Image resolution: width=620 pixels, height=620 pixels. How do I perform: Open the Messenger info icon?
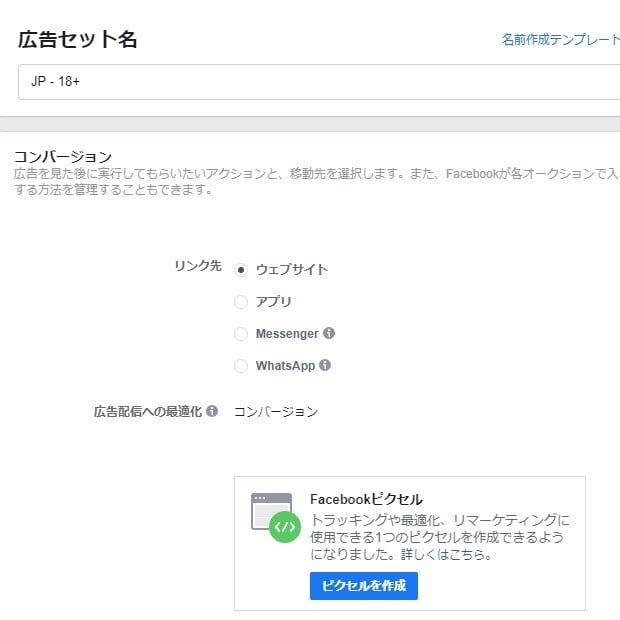(329, 333)
